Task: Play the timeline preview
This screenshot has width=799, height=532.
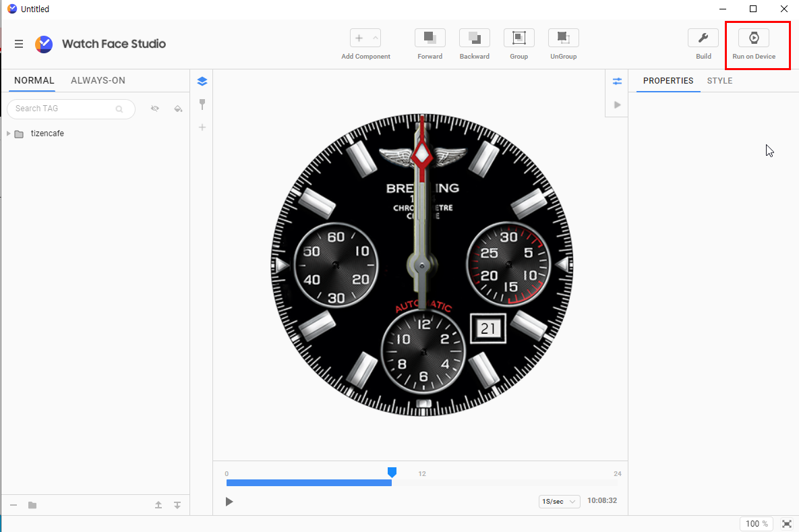Action: 229,502
